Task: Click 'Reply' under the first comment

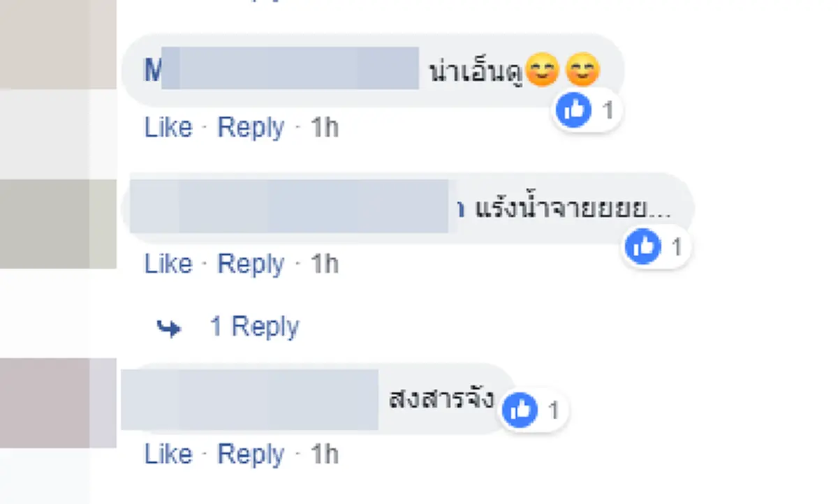Action: tap(251, 127)
